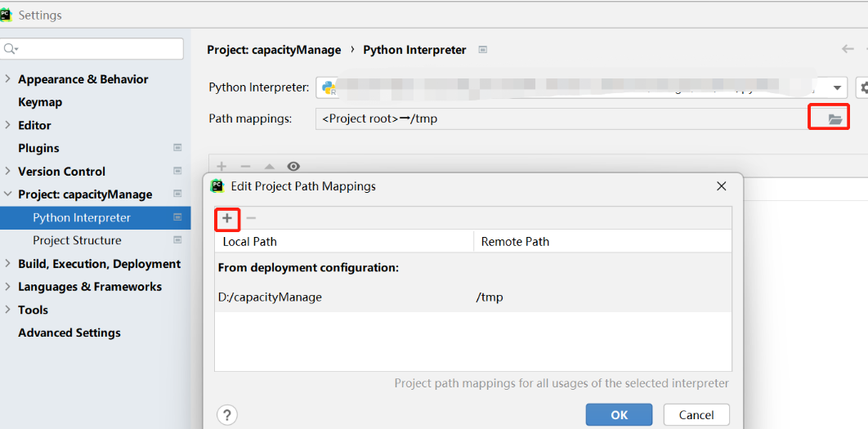The height and width of the screenshot is (429, 868).
Task: Click the help question mark button
Action: [227, 414]
